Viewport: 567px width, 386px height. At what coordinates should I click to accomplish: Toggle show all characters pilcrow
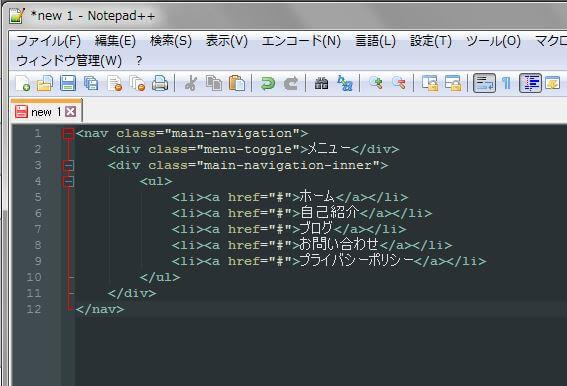(507, 83)
